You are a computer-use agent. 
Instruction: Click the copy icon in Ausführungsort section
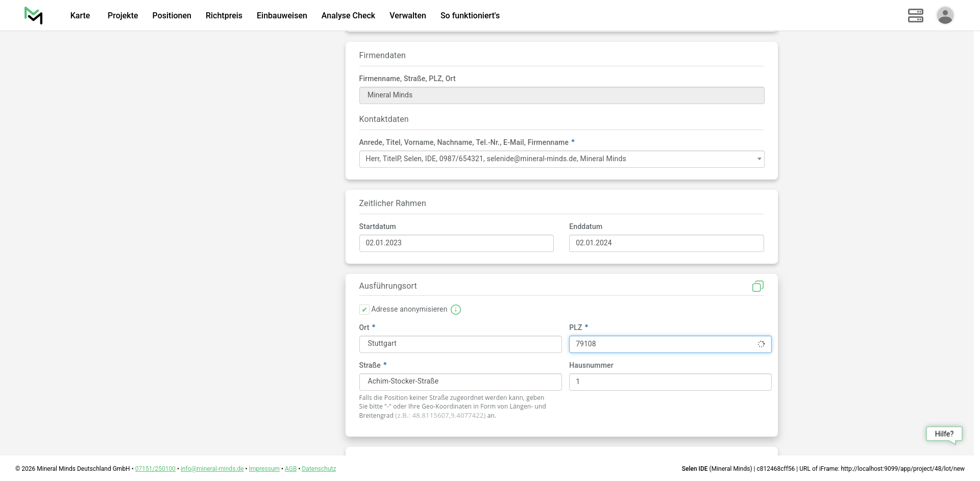pos(757,286)
